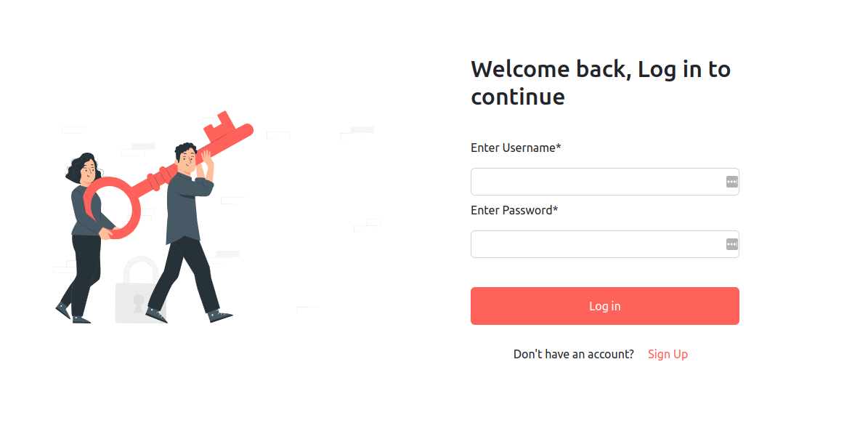The width and height of the screenshot is (868, 431).
Task: Click the autofill icon in the password field
Action: click(731, 244)
